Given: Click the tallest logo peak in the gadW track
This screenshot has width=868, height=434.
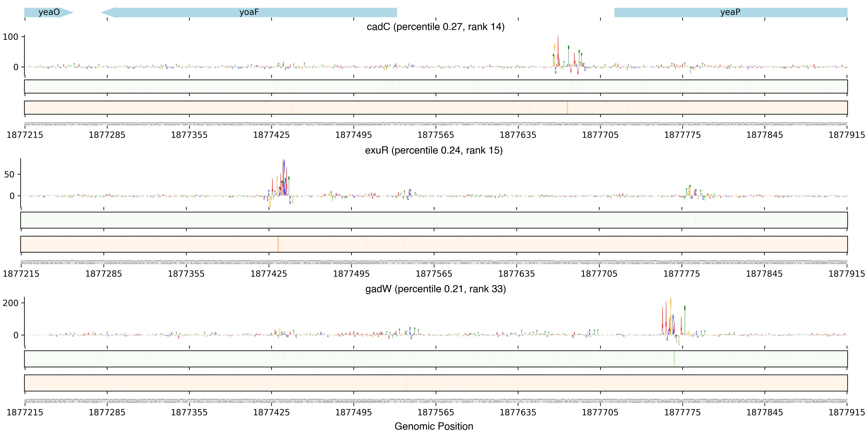Looking at the screenshot, I should [670, 316].
